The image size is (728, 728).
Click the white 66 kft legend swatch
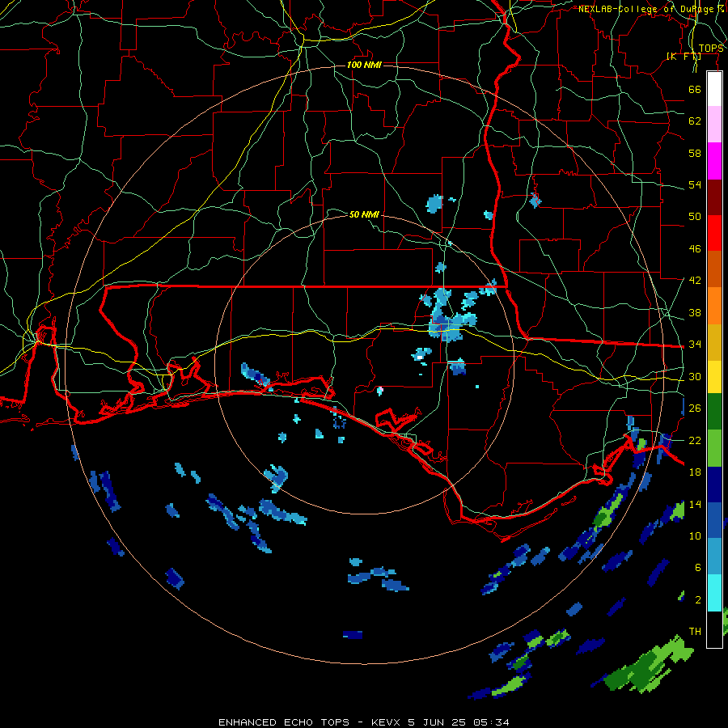tap(714, 89)
